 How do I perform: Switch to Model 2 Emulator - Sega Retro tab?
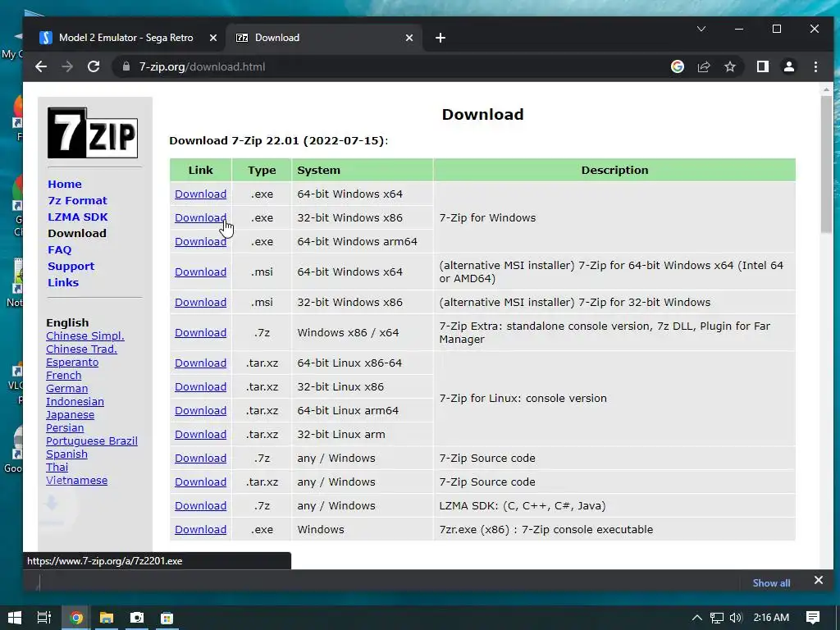[x=126, y=38]
